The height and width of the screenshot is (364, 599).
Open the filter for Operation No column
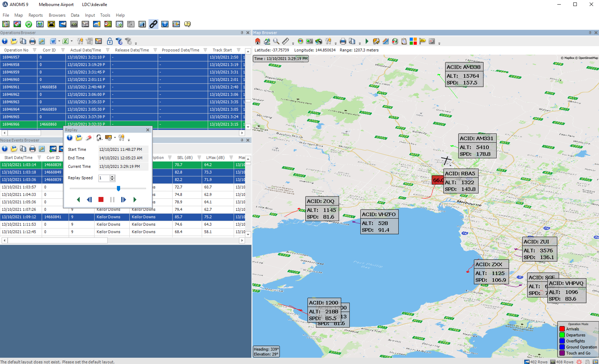[35, 50]
